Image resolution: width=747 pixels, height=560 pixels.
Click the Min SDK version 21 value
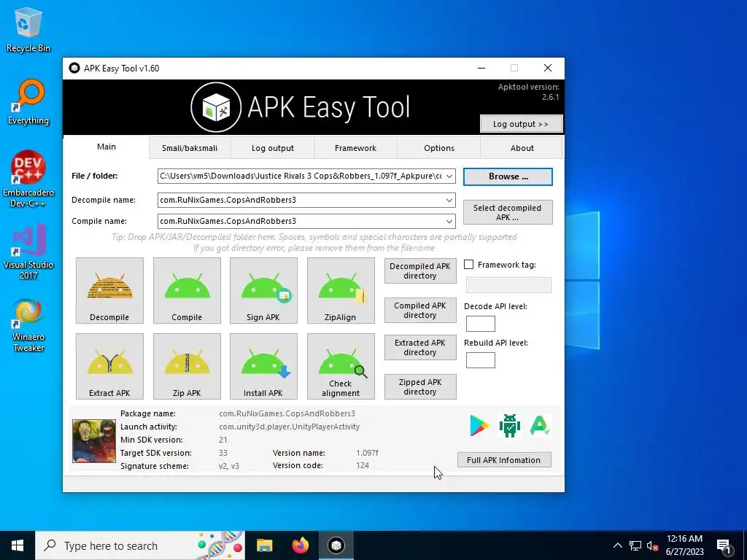pos(223,440)
